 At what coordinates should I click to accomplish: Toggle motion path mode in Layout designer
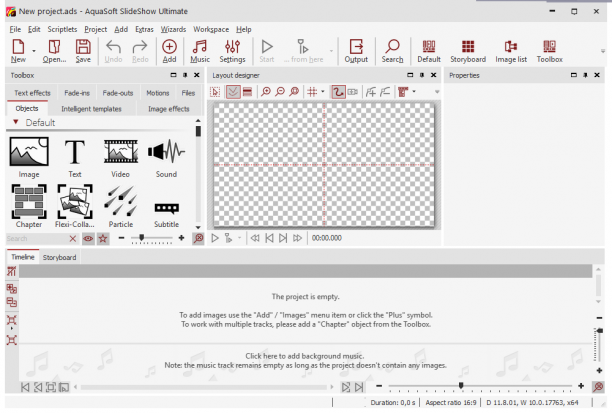point(338,92)
